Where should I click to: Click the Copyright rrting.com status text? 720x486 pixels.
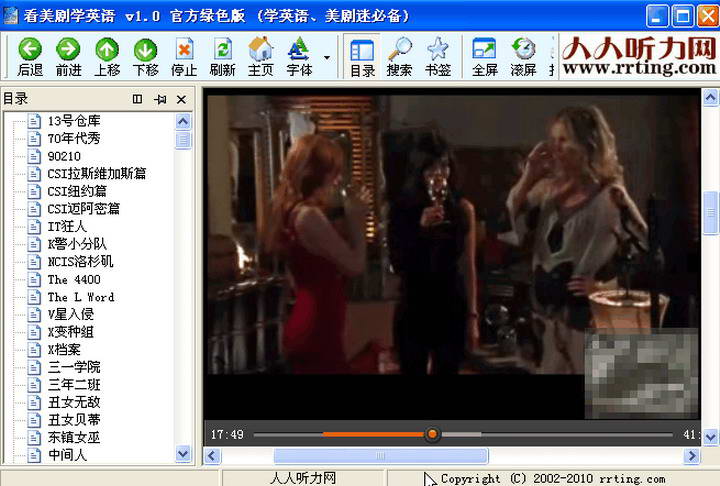[553, 479]
